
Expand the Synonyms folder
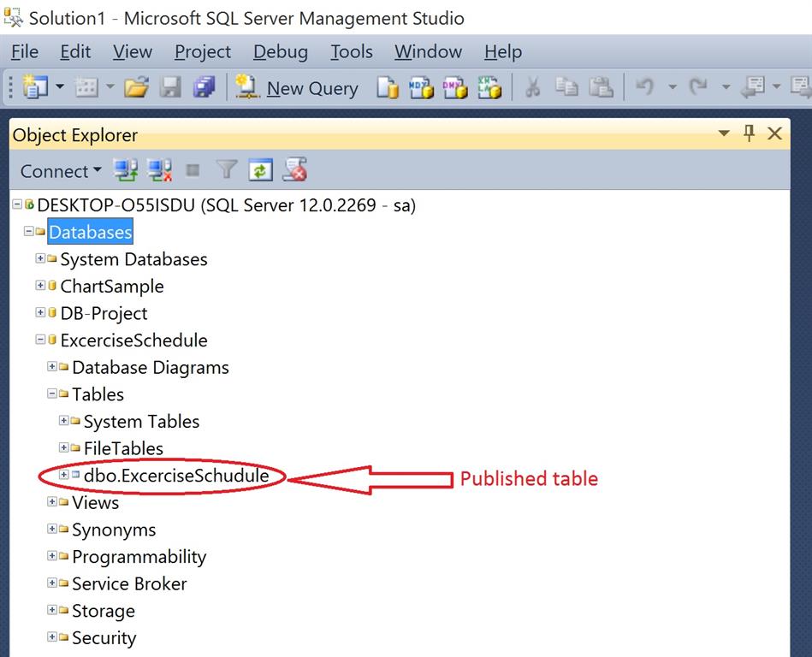(x=52, y=528)
